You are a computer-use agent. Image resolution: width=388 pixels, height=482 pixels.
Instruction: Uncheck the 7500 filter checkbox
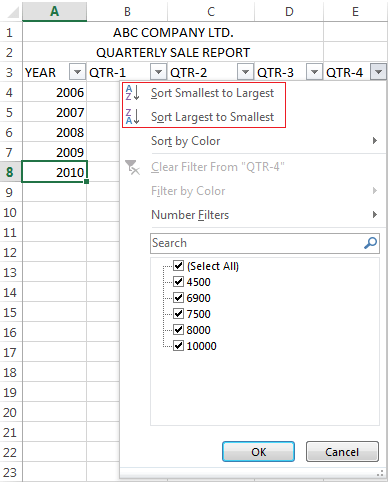point(178,314)
